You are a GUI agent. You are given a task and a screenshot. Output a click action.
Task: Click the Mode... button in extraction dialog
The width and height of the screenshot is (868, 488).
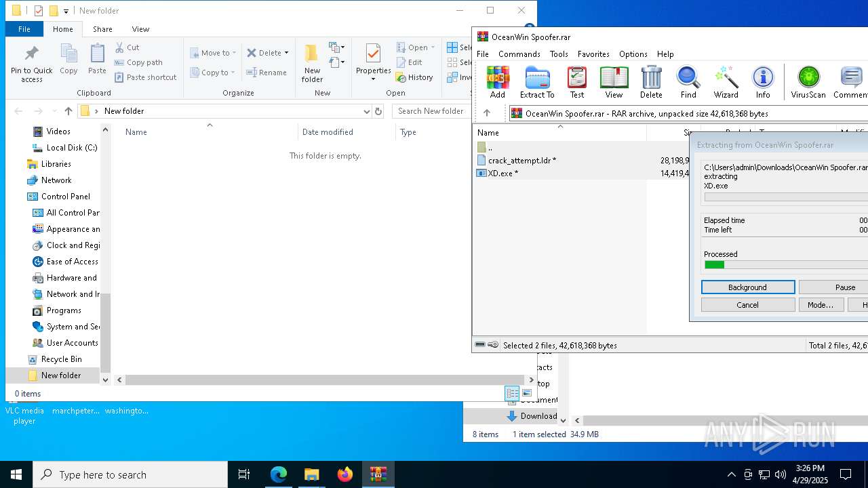point(820,305)
